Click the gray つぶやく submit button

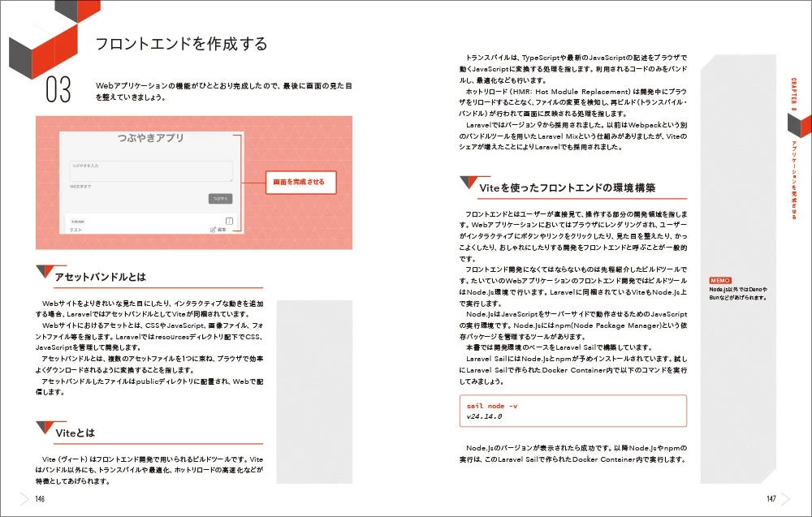(x=221, y=199)
